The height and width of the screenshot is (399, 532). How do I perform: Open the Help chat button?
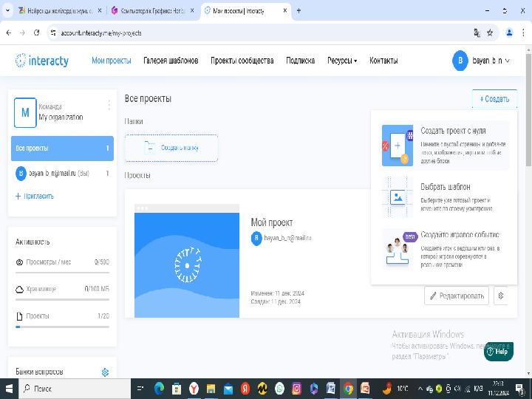[499, 352]
